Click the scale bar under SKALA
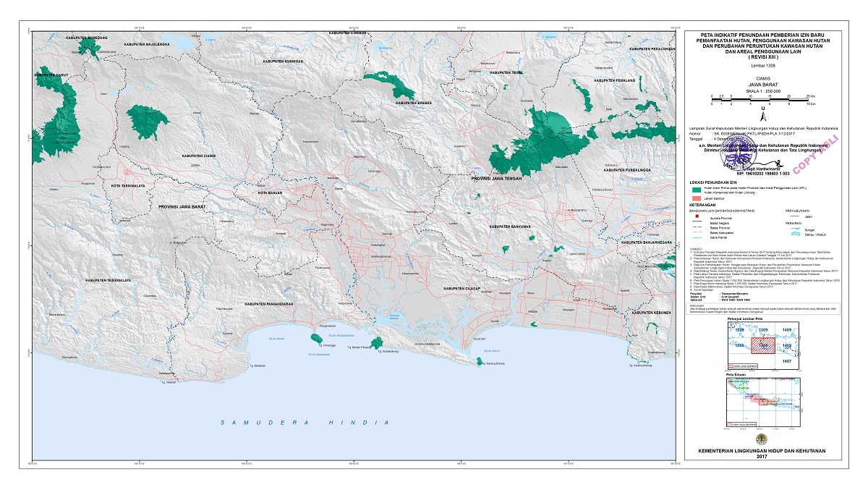868x490 pixels. [x=764, y=100]
